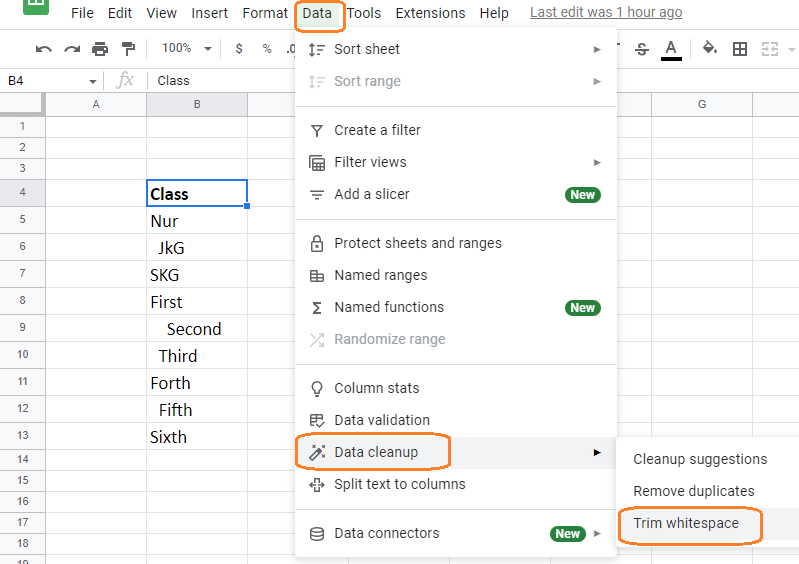Click the Named ranges table icon
The image size is (799, 564).
pyautogui.click(x=316, y=276)
